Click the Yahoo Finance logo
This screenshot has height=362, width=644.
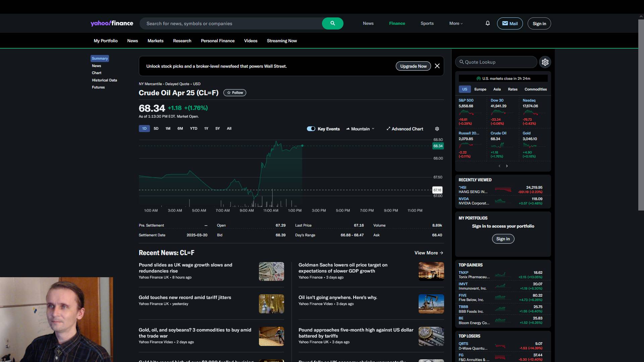tap(112, 23)
